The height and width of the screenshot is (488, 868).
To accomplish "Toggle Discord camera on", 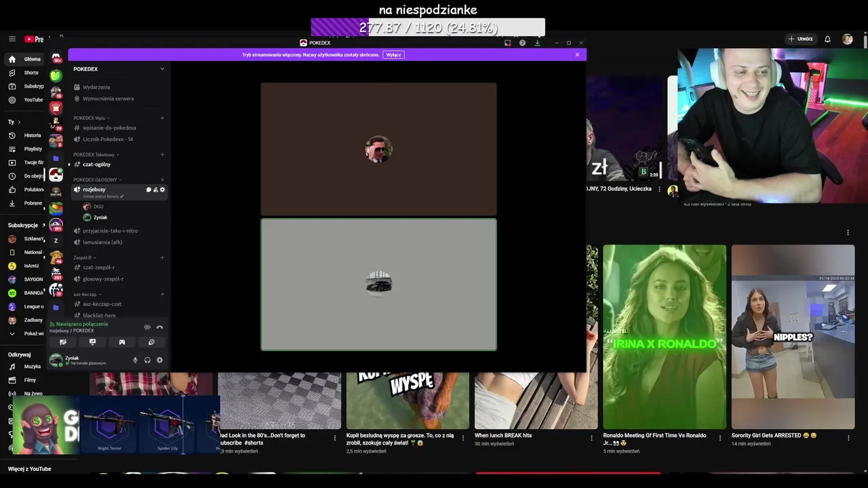I will (63, 342).
